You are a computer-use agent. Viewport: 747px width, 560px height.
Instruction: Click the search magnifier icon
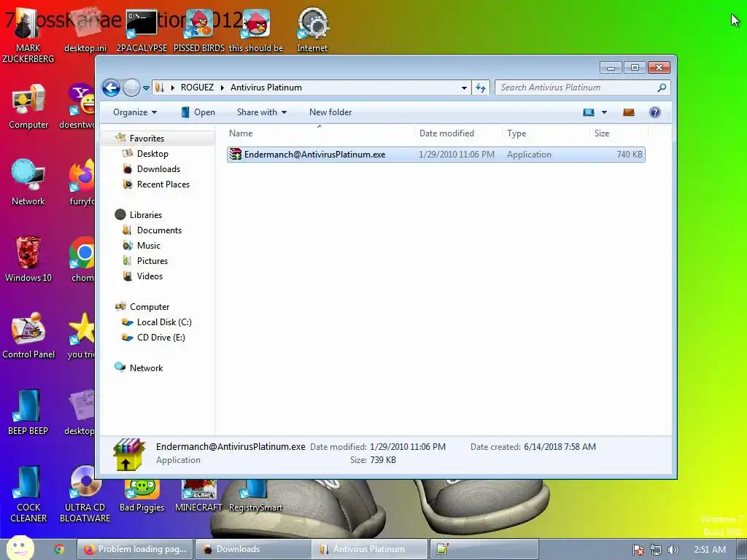click(x=662, y=87)
